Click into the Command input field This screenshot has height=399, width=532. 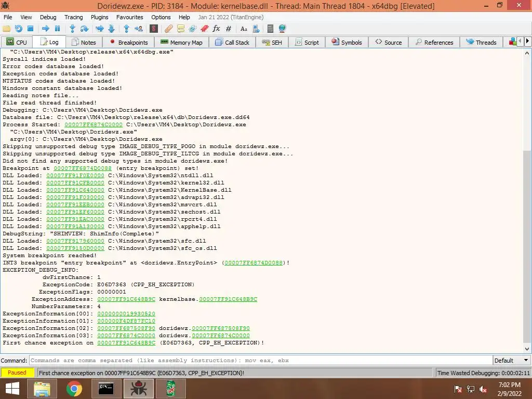(261, 361)
